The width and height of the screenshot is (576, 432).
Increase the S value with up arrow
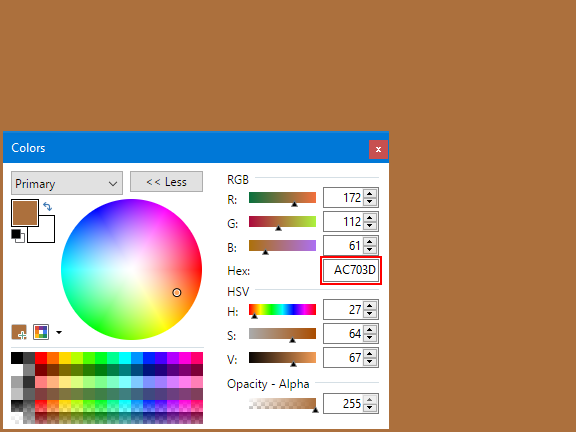370,329
